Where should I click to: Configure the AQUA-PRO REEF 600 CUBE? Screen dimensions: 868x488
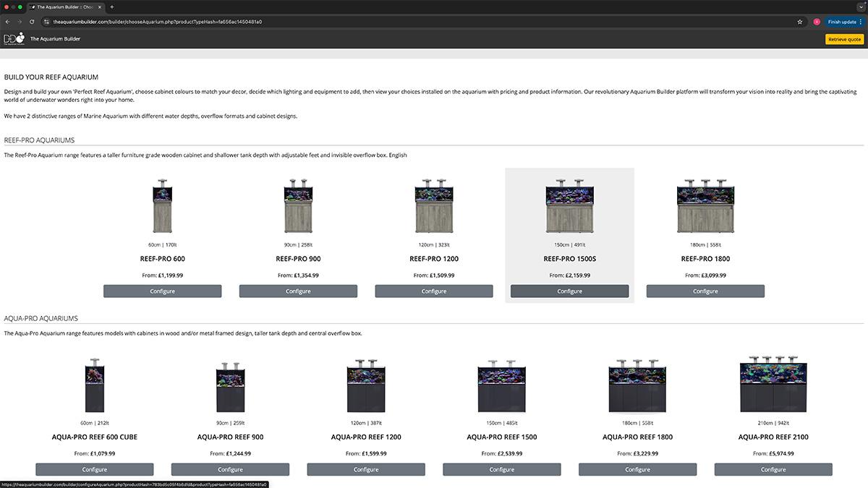click(95, 469)
